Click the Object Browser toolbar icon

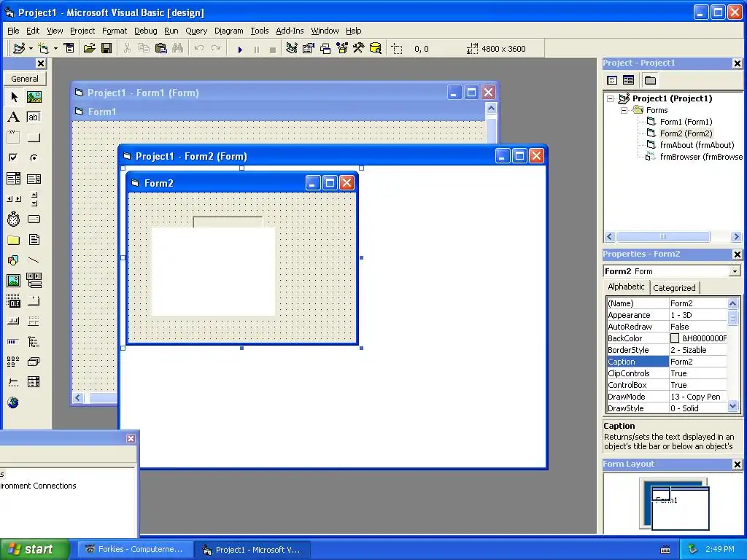coord(342,49)
